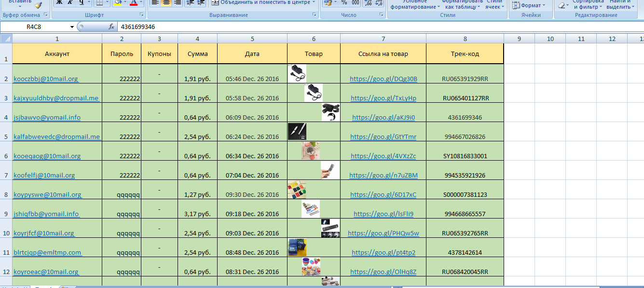The height and width of the screenshot is (288, 644).
Task: Select header cell 'Ссылка на товар'
Action: point(384,54)
